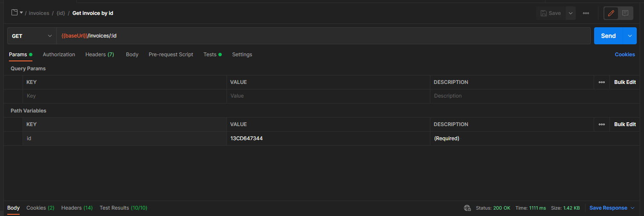This screenshot has width=644, height=216.
Task: Click the Query Params Key input cell
Action: (125, 96)
